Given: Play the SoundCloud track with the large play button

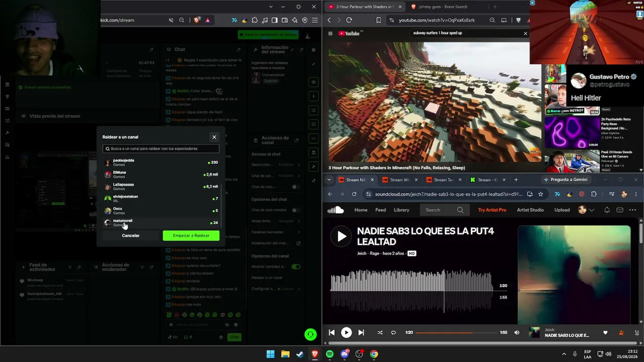Looking at the screenshot, I should (x=342, y=236).
